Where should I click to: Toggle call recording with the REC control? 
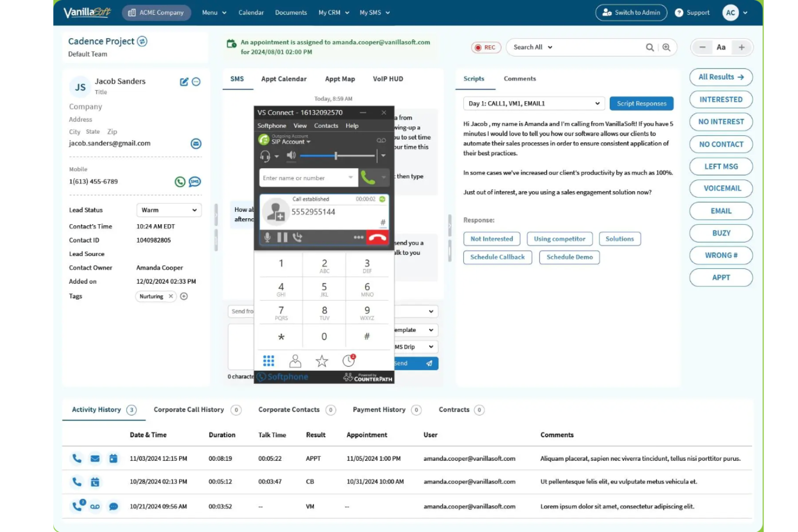click(485, 47)
